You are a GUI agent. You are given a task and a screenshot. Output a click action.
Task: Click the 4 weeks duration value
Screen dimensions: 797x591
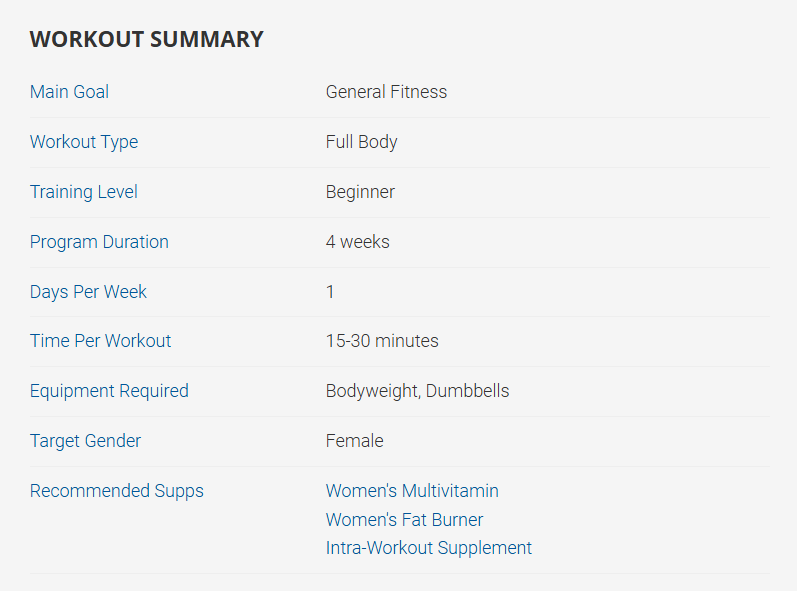coord(357,242)
